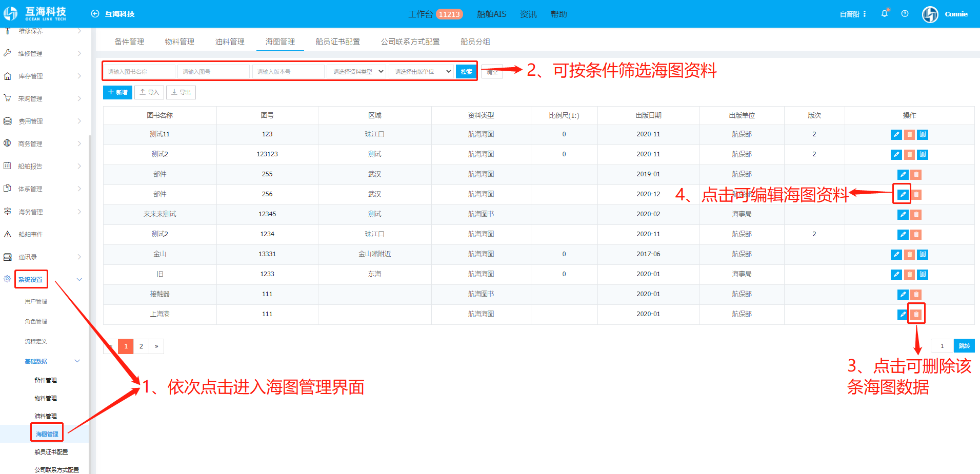Viewport: 980px width, 474px height.
Task: Open the 请选择出版单位 dropdown
Action: (x=421, y=72)
